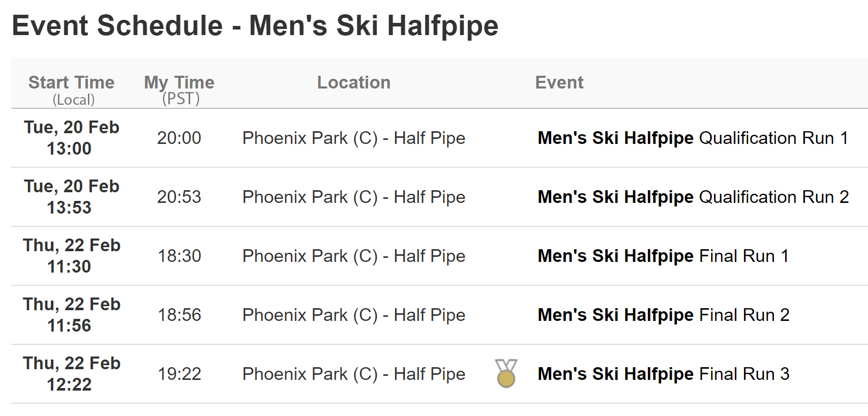Open Men's Ski Halfpipe Final Run 2
The height and width of the screenshot is (416, 868).
pos(663,315)
